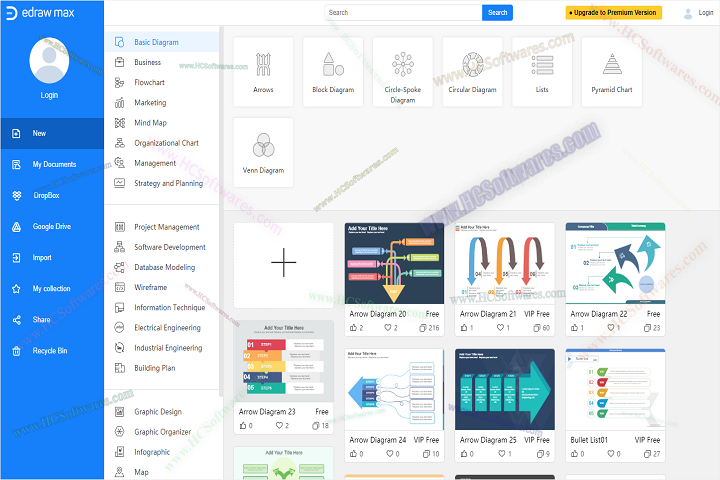Viewport: 720px width, 480px height.
Task: Open the Arrow Diagram 22 template thumbnail
Action: pos(615,263)
